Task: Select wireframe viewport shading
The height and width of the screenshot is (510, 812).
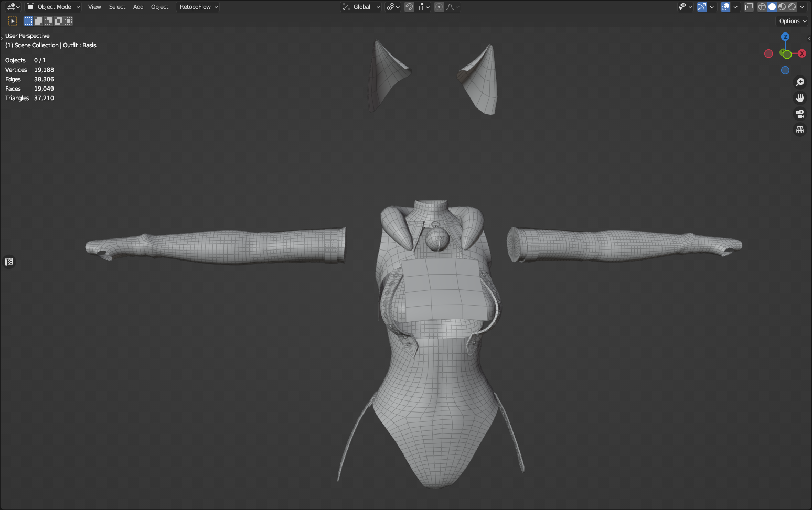Action: (762, 7)
